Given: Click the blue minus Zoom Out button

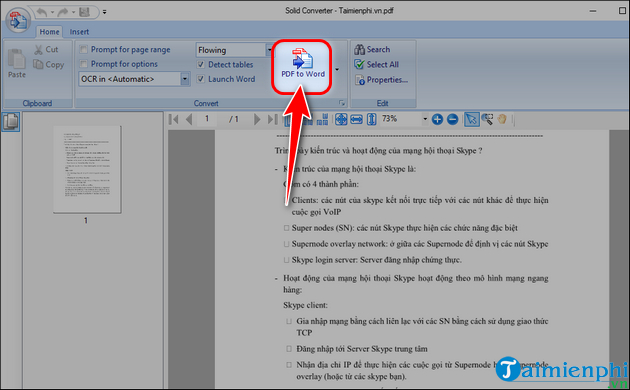Looking at the screenshot, I should 452,119.
